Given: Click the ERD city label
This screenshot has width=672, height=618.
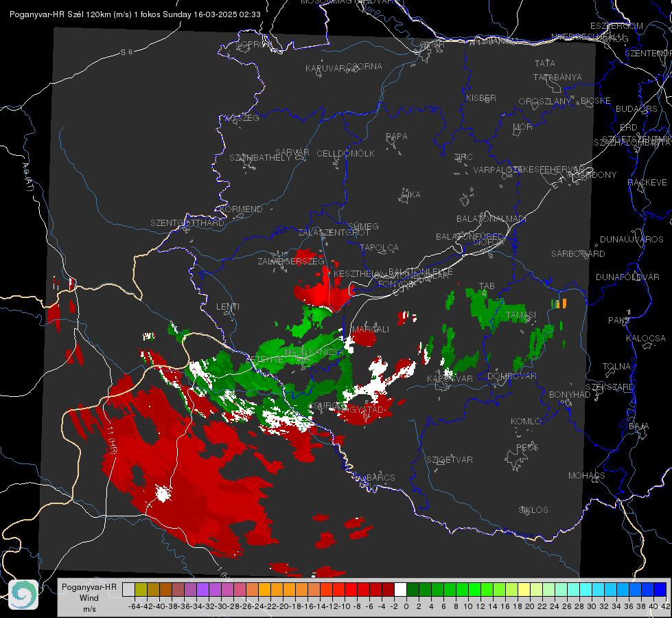Looking at the screenshot, I should (629, 128).
